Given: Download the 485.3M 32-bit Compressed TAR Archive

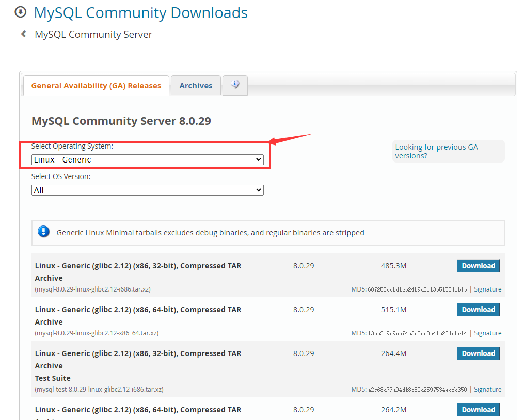Looking at the screenshot, I should click(x=478, y=266).
